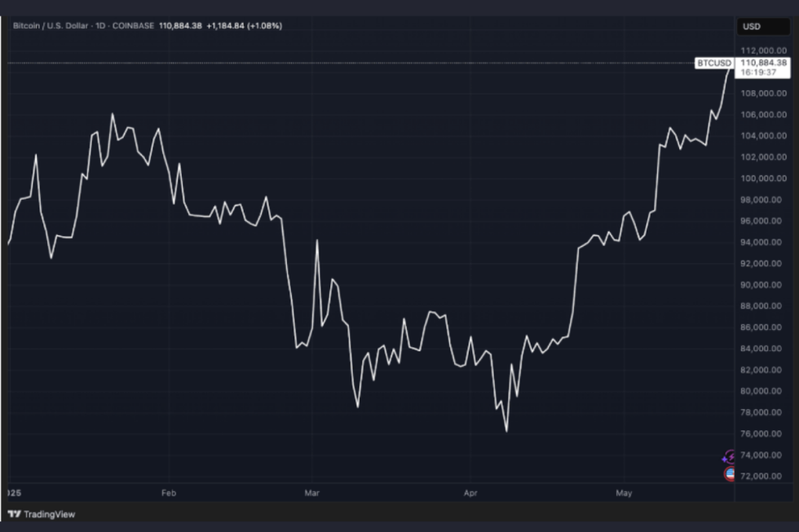This screenshot has height=532, width=799.
Task: Click the Apr label on the time axis
Action: coord(470,493)
